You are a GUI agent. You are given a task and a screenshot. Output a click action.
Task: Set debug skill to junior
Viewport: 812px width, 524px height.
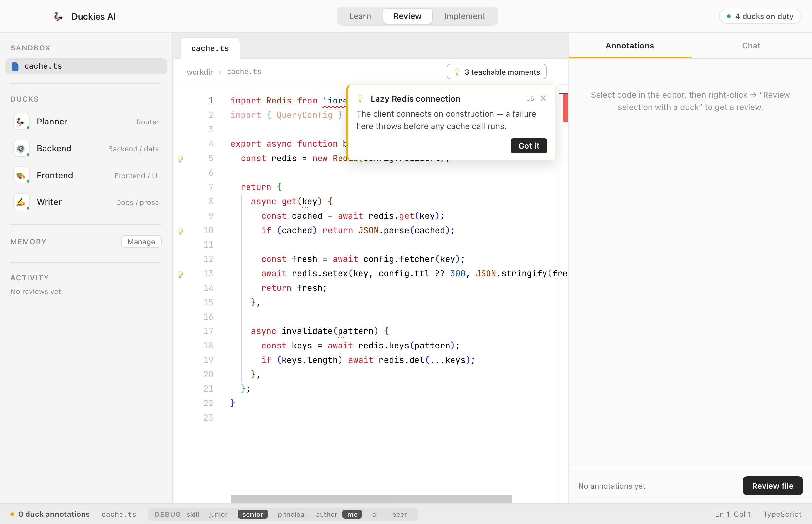point(218,514)
